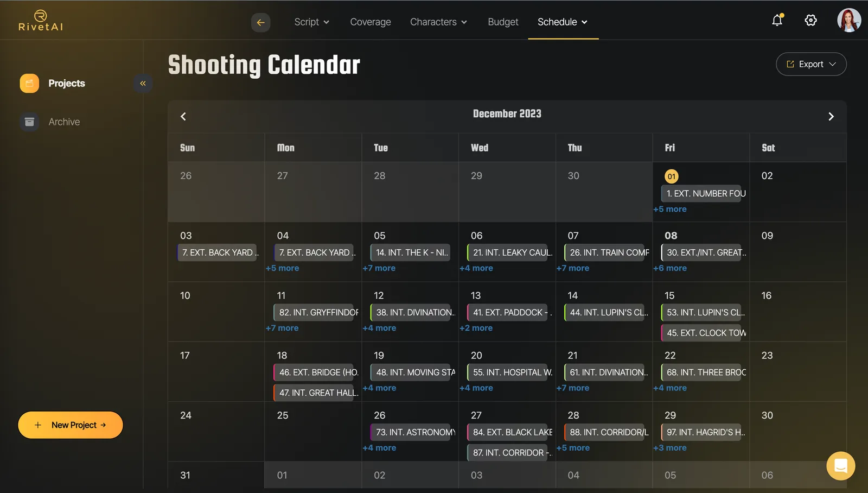Create a New Project

pyautogui.click(x=71, y=425)
